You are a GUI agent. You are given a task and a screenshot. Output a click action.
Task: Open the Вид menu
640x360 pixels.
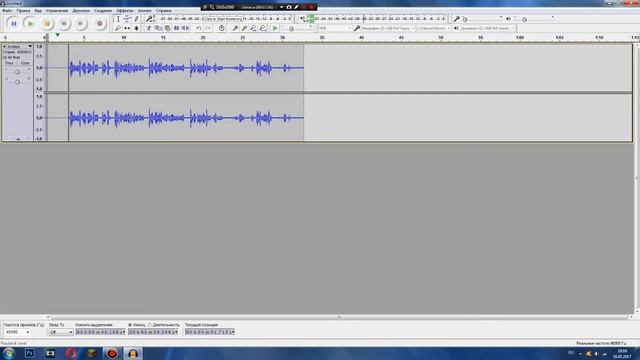(38, 11)
